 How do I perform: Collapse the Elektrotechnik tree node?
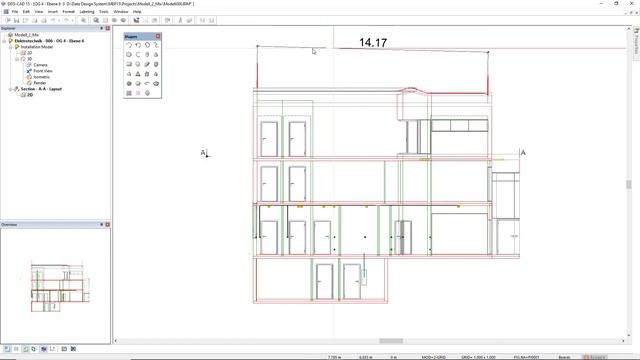click(4, 41)
